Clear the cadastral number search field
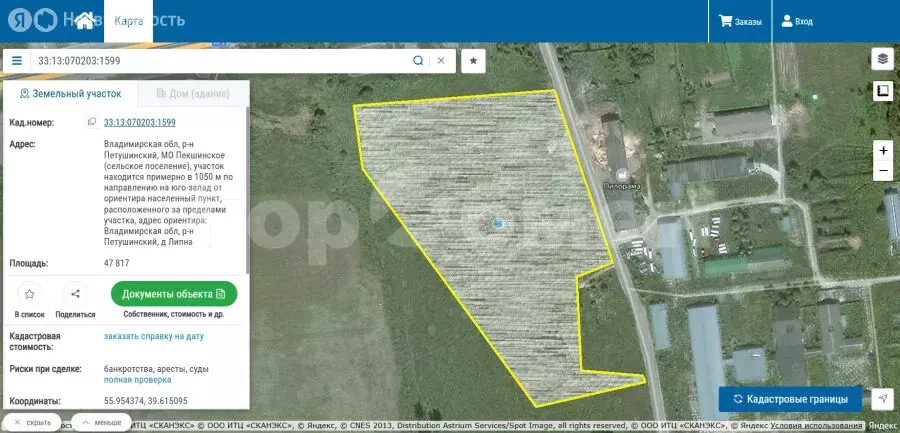The image size is (900, 433). click(x=441, y=60)
